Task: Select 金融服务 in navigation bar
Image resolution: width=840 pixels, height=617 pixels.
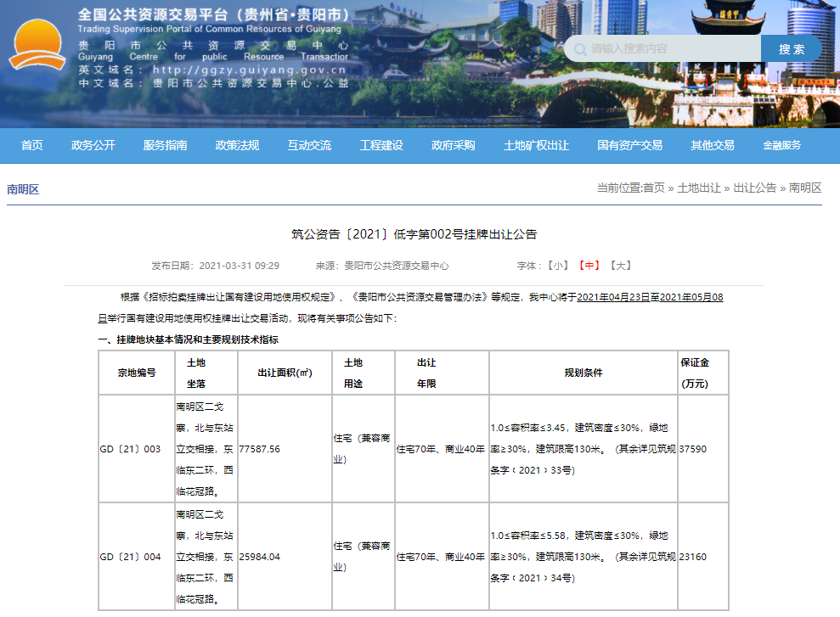Action: point(781,145)
